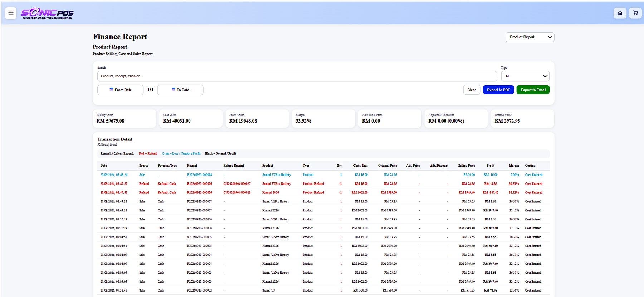Select the 21/09/2026, 08:48:26 date cell
644x297 pixels.
(x=114, y=175)
